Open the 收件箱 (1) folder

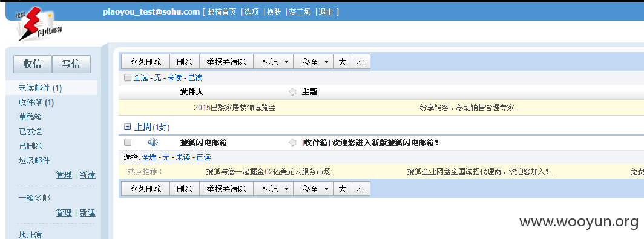(x=36, y=102)
